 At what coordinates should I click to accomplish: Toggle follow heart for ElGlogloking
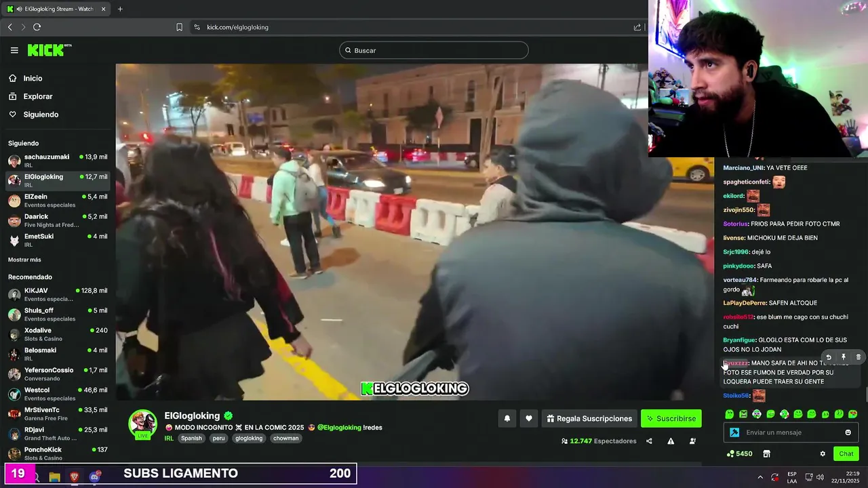pos(529,419)
